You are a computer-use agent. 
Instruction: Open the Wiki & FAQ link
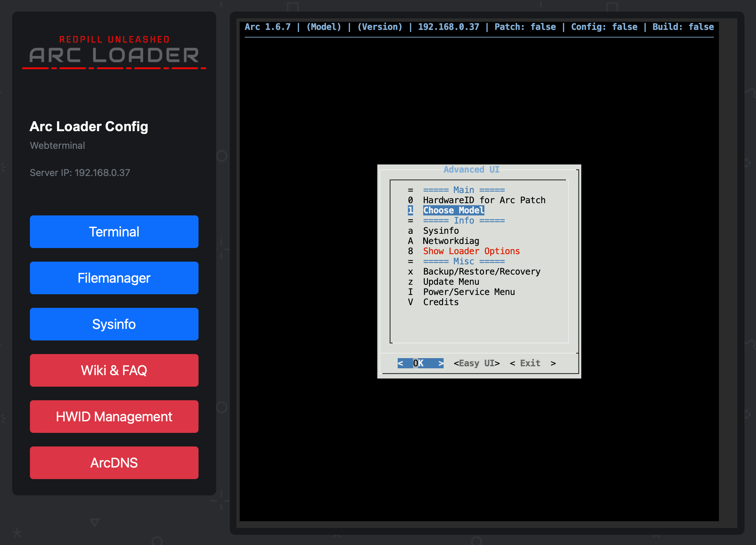coord(114,370)
